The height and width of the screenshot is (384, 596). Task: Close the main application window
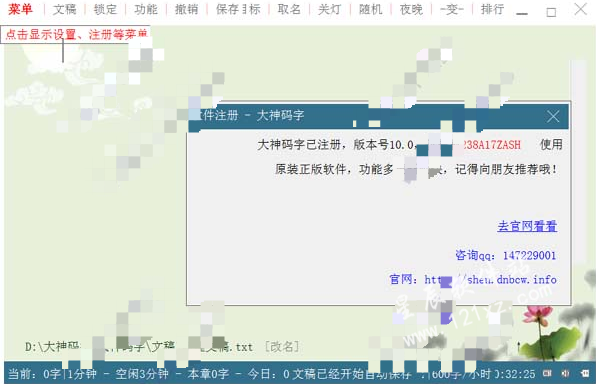pyautogui.click(x=580, y=9)
